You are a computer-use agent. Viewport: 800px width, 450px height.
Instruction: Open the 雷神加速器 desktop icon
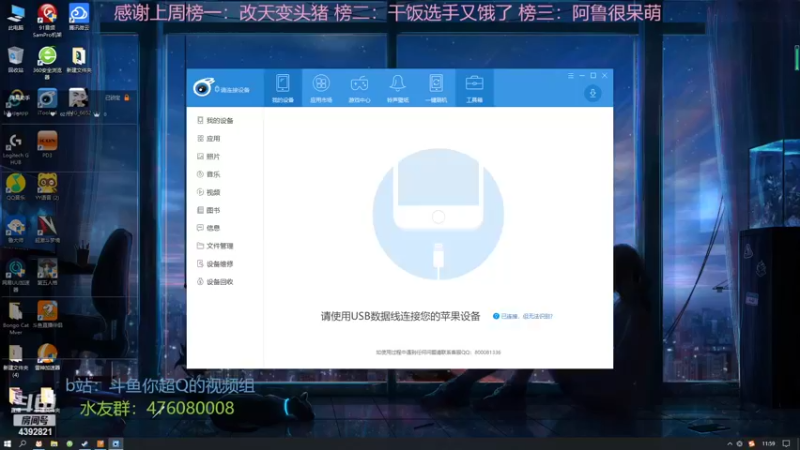coord(47,357)
